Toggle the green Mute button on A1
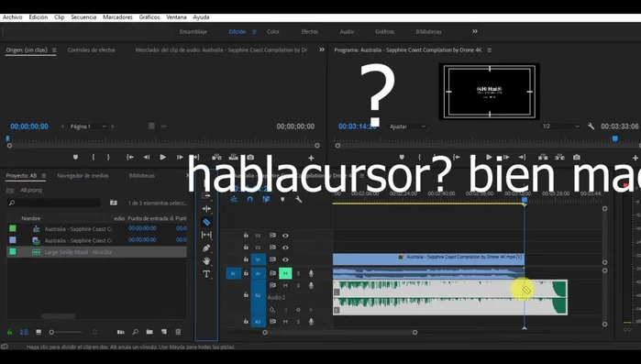 click(285, 273)
